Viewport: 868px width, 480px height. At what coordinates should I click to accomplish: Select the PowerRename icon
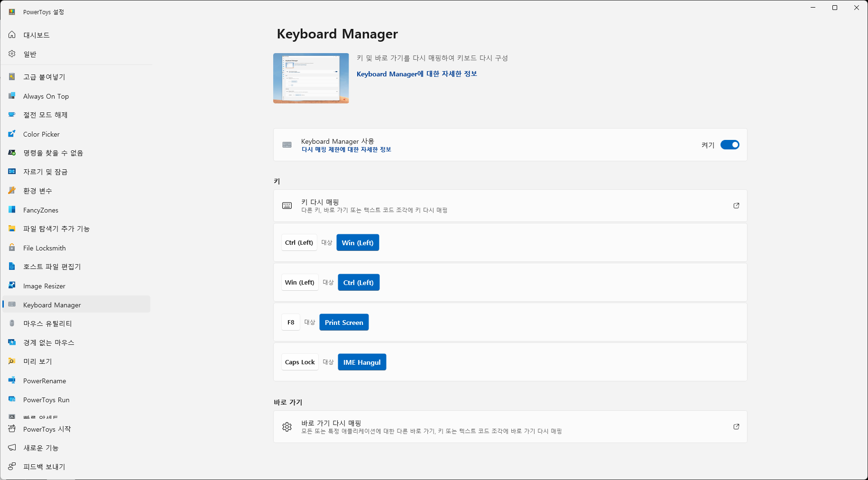[12, 380]
